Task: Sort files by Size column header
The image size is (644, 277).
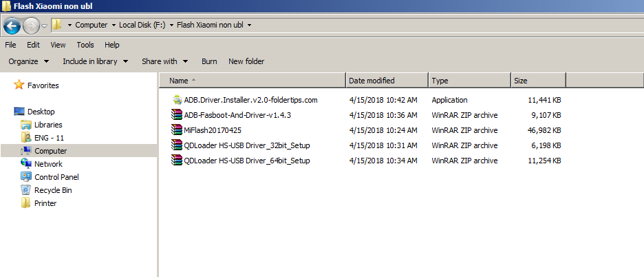Action: point(539,81)
